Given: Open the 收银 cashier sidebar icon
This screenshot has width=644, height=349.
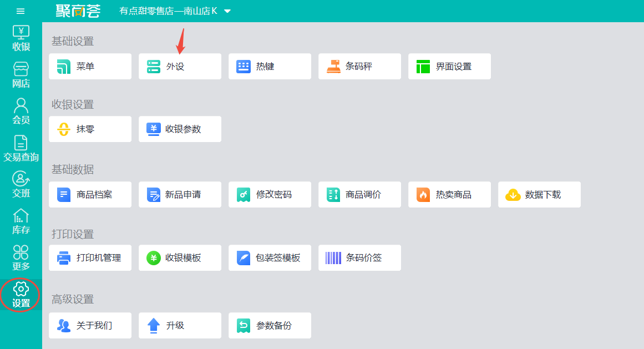Looking at the screenshot, I should [x=21, y=38].
